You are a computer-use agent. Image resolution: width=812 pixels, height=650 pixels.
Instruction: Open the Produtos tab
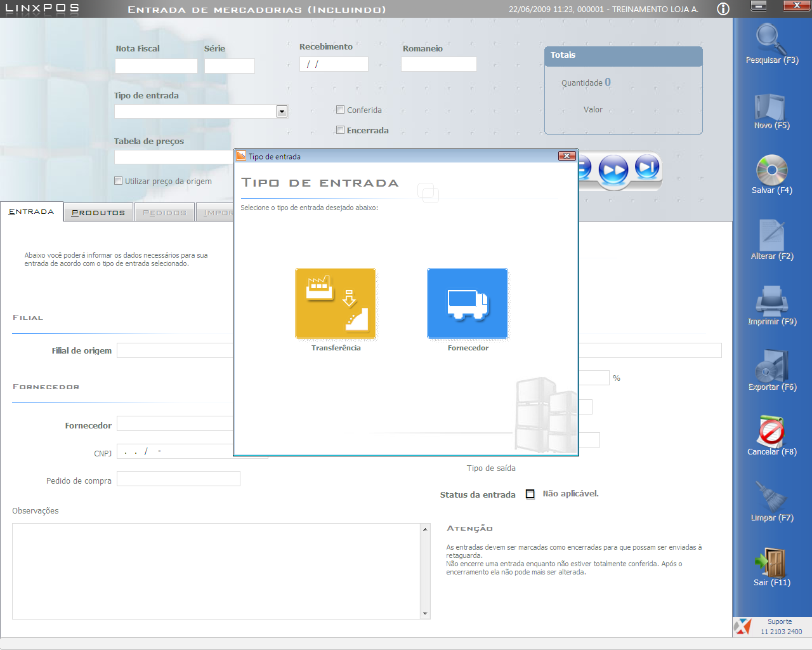(98, 213)
